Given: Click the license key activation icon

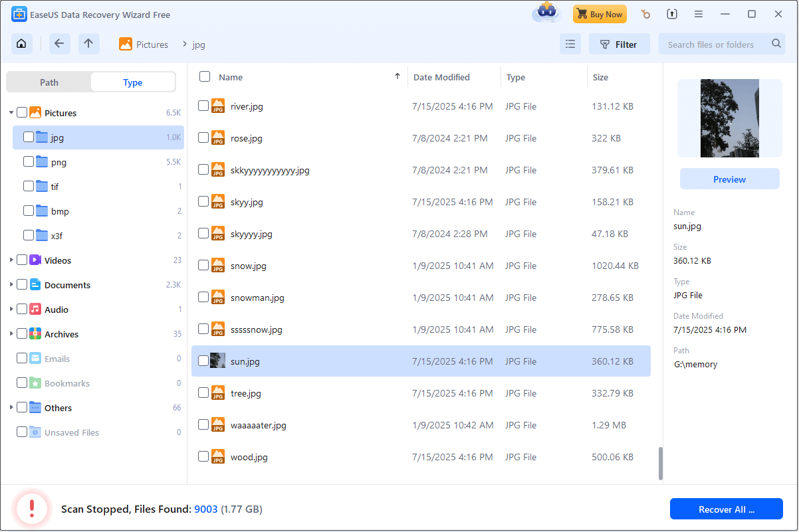Looking at the screenshot, I should [645, 13].
